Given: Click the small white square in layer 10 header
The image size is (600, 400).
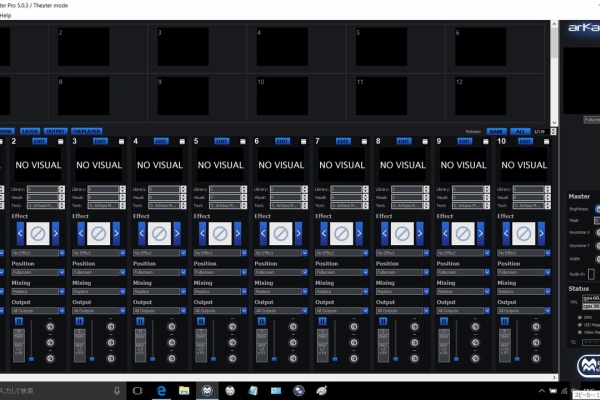Looking at the screenshot, I should [546, 142].
